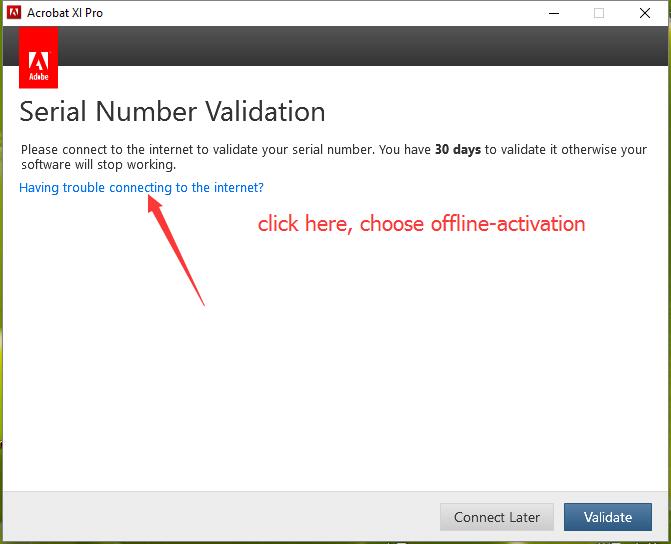The height and width of the screenshot is (544, 671).
Task: Click the disabled maximize button
Action: [599, 13]
